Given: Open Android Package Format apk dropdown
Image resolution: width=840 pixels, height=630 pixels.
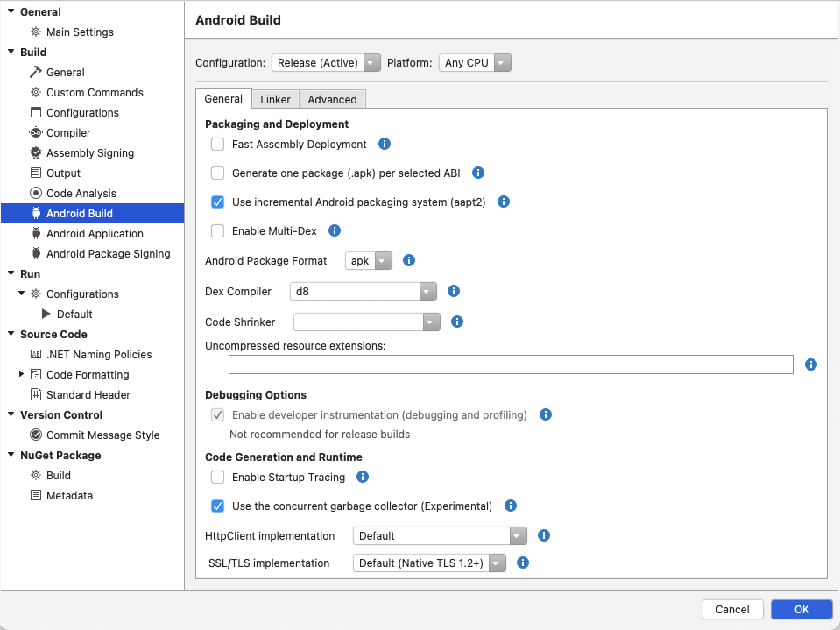Looking at the screenshot, I should [x=369, y=261].
